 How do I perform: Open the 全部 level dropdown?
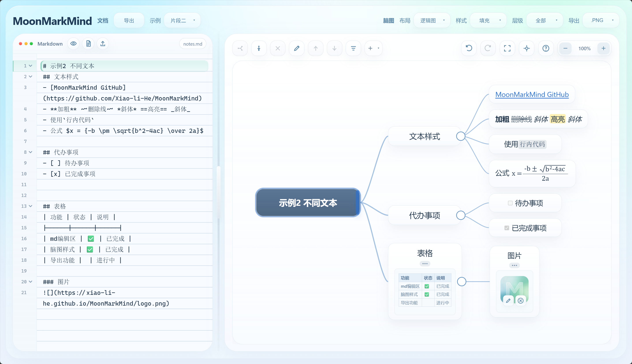coord(544,20)
